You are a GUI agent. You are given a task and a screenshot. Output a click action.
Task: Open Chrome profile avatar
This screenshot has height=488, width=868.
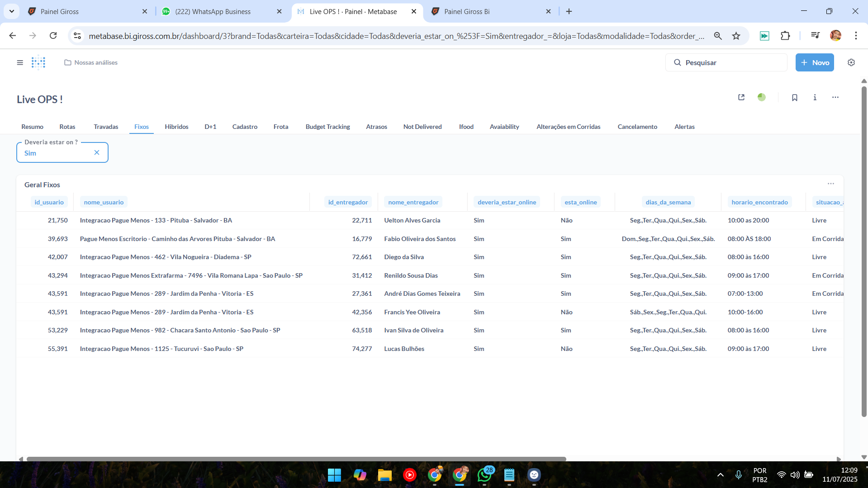click(835, 36)
